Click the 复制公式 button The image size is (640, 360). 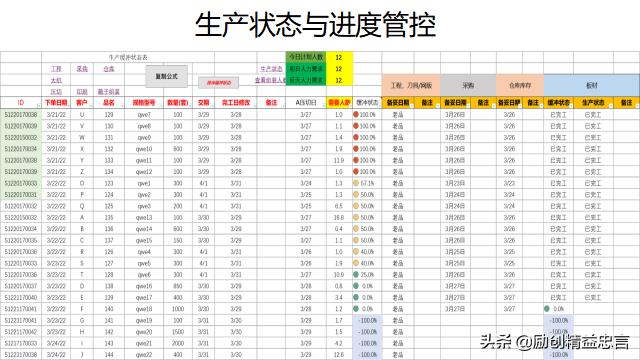(167, 76)
